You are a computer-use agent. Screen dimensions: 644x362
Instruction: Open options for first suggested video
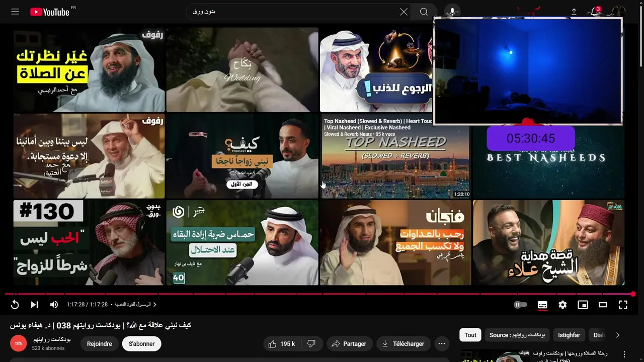[625, 354]
